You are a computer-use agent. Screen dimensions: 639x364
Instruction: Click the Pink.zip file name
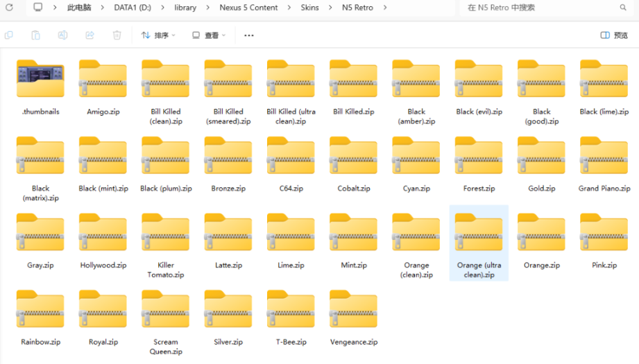pyautogui.click(x=604, y=265)
